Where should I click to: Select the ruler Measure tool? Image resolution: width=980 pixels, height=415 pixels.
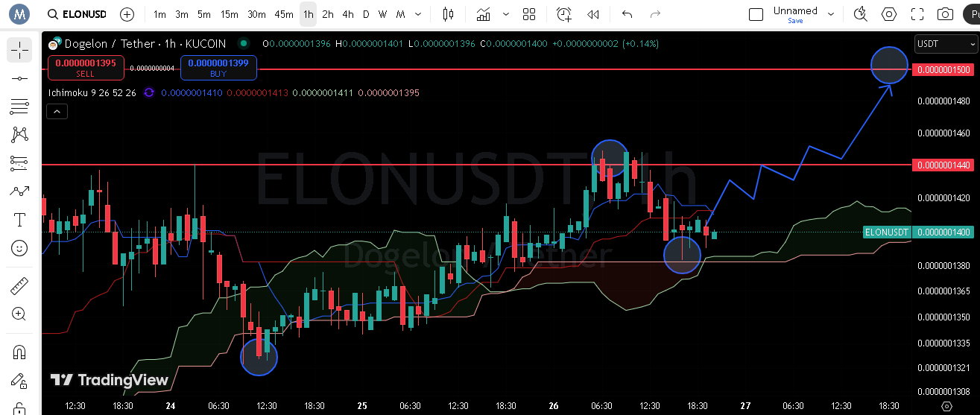click(x=19, y=286)
